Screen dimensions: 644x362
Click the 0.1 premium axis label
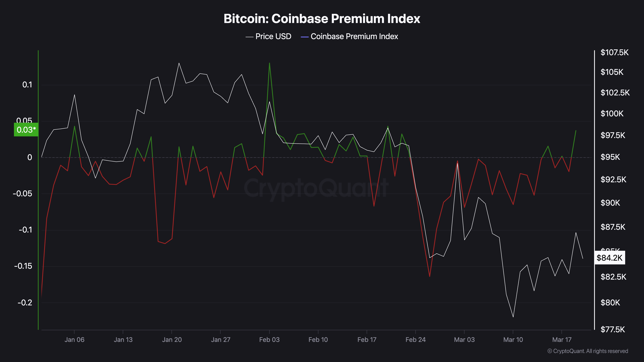click(x=27, y=85)
